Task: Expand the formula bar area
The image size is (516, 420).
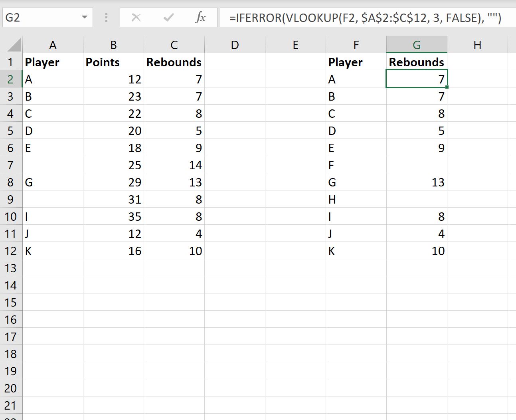Action: pyautogui.click(x=511, y=18)
